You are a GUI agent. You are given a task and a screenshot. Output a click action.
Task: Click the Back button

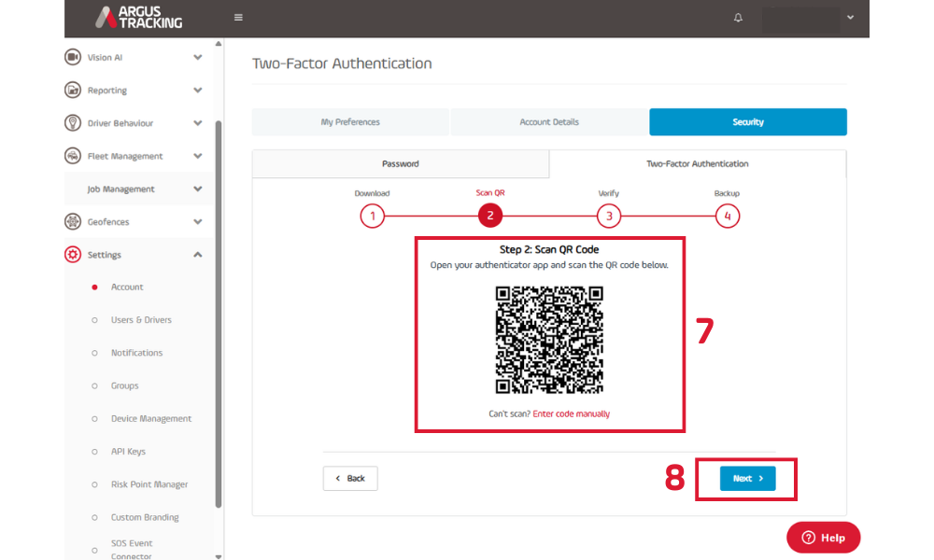pyautogui.click(x=350, y=479)
